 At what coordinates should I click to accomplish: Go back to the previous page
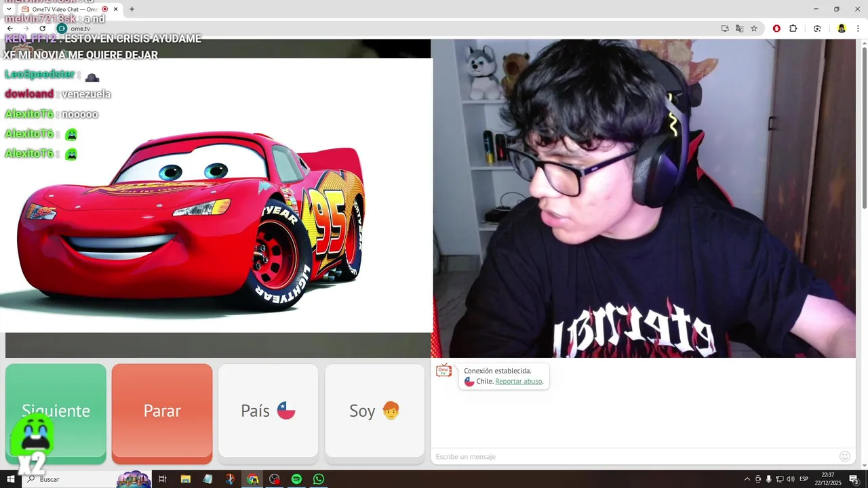pos(9,28)
